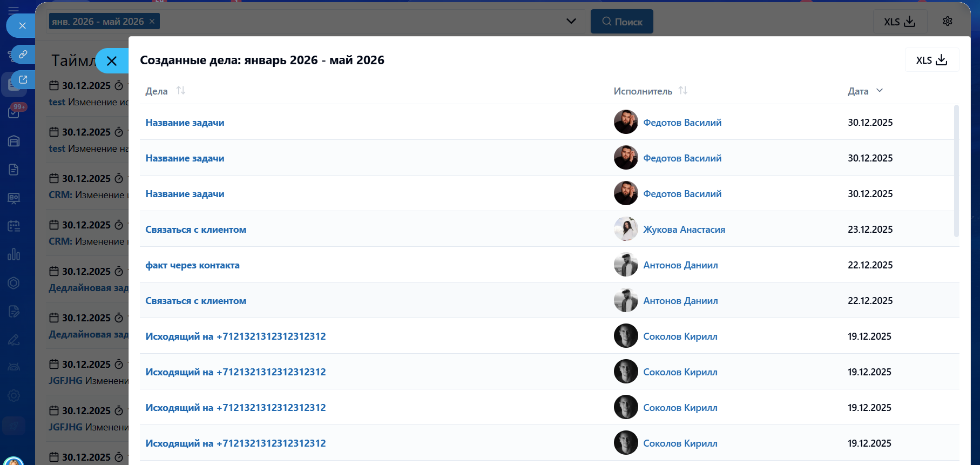The image size is (980, 465).
Task: Click the link chain icon in sidebar
Action: pyautogui.click(x=23, y=55)
